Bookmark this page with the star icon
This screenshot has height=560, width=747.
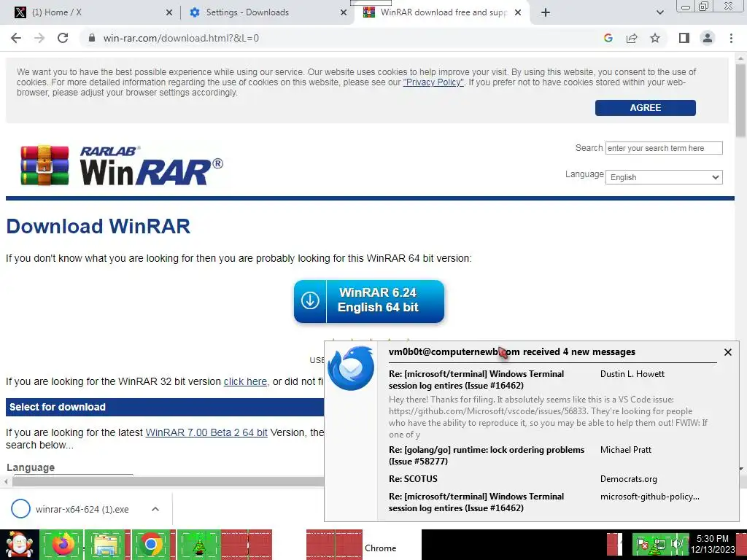(x=655, y=38)
